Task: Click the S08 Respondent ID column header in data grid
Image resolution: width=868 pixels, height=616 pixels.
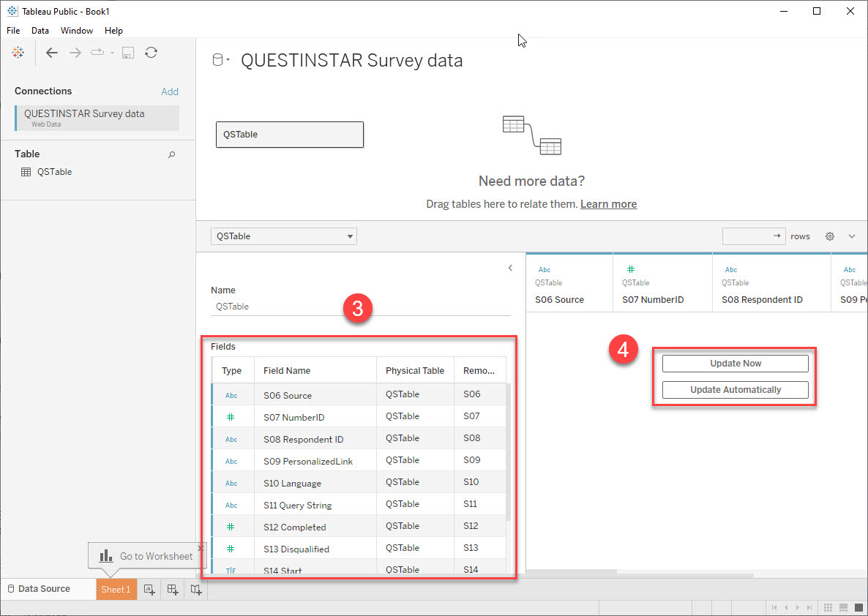Action: click(763, 300)
